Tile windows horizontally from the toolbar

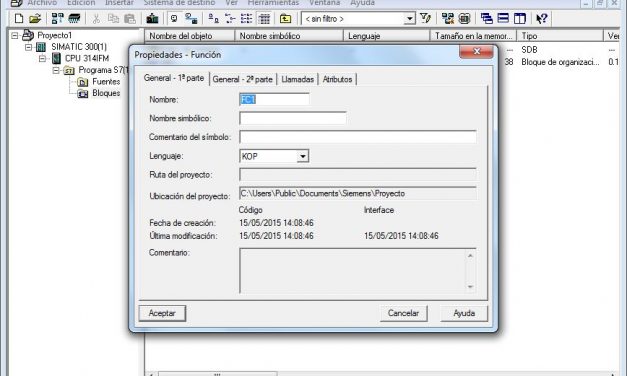point(503,18)
